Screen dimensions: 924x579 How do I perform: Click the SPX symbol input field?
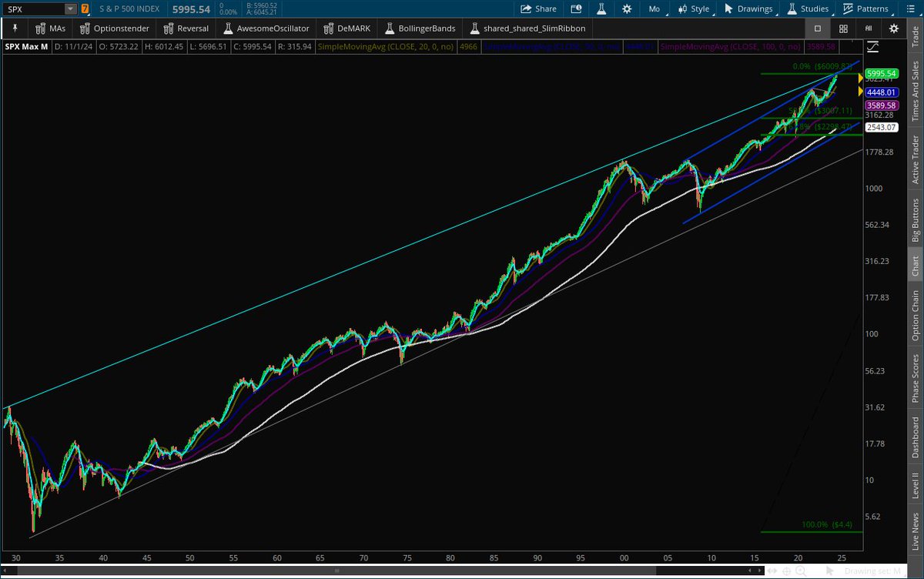34,9
